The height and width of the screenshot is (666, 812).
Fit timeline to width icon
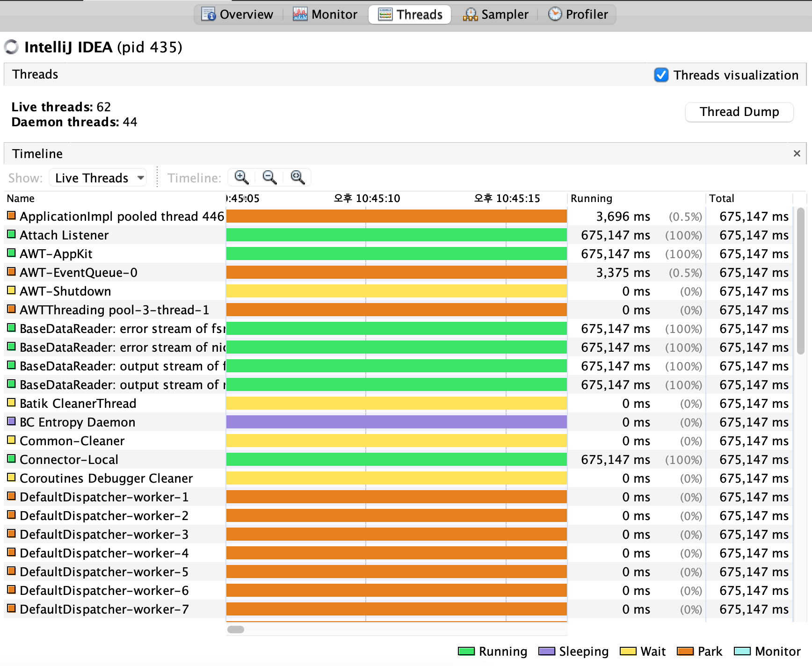point(297,177)
